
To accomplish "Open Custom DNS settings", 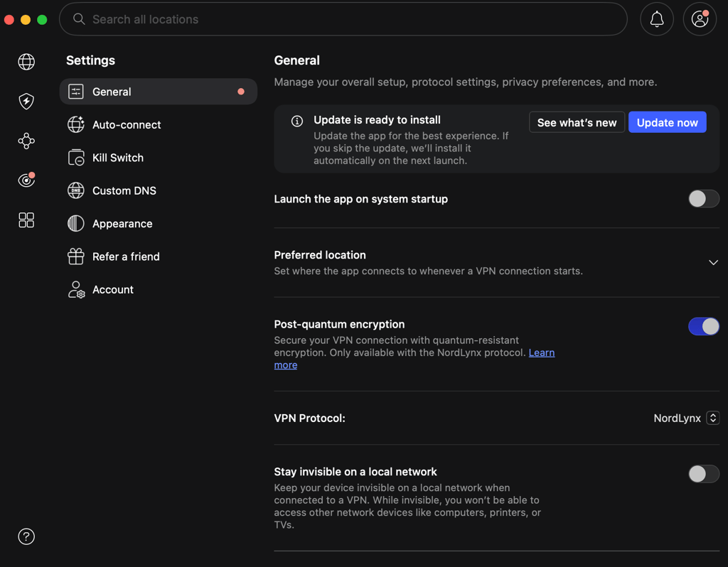I will point(159,190).
